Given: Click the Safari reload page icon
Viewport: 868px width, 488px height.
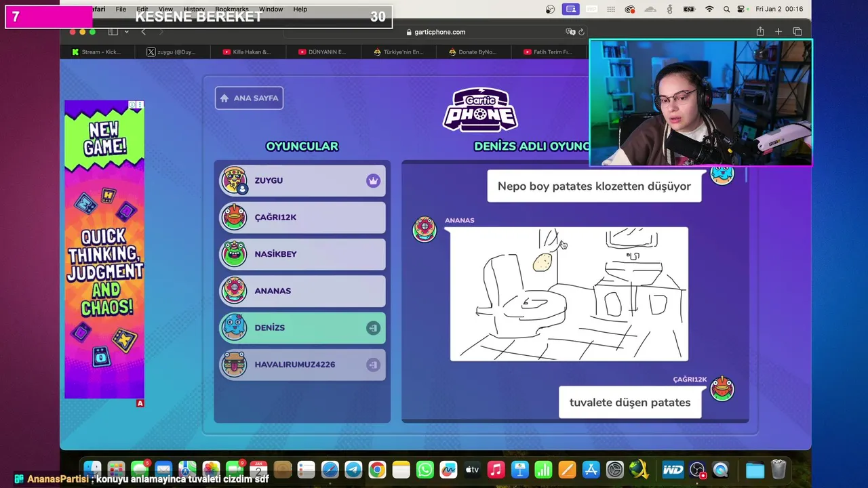Looking at the screenshot, I should point(581,32).
